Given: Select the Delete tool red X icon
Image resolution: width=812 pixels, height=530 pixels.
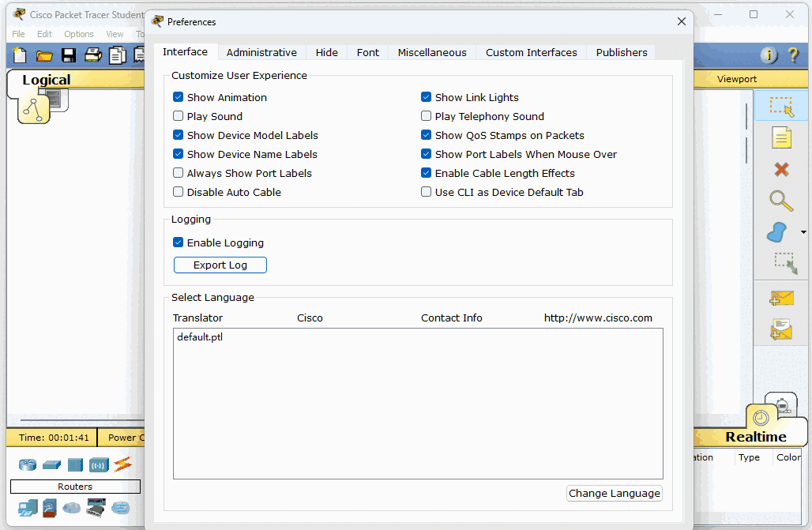Looking at the screenshot, I should point(781,169).
